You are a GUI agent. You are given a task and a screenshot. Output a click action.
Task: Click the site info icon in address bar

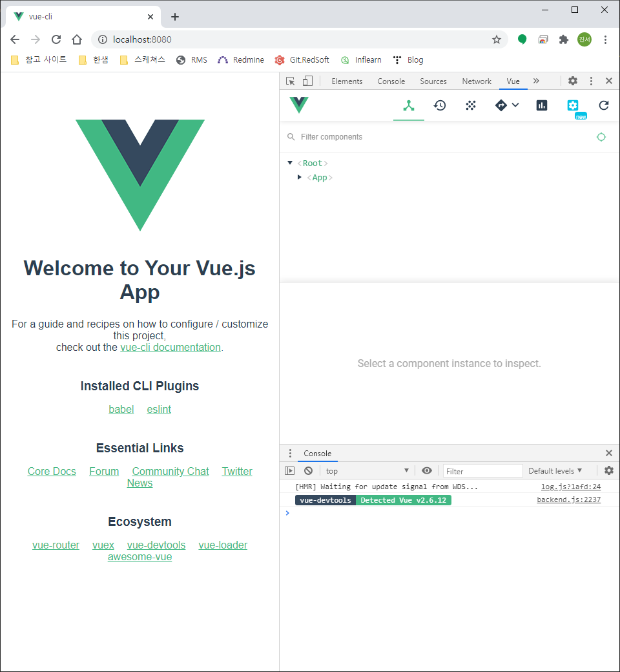(103, 39)
